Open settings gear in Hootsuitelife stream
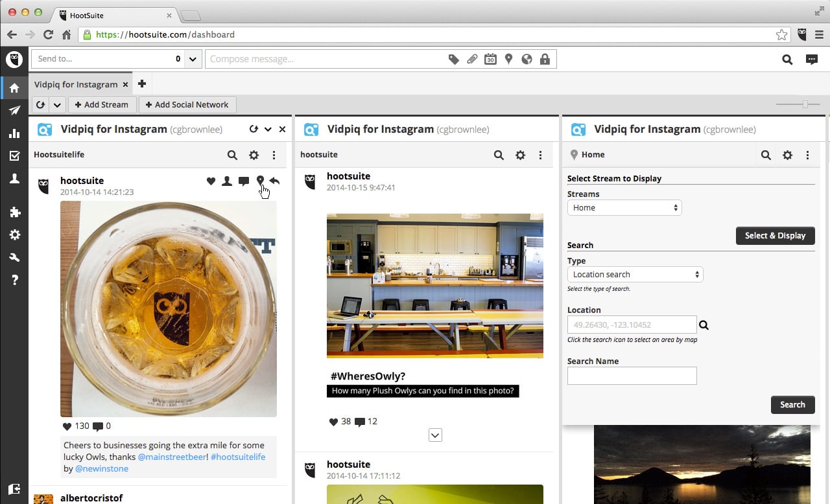Image resolution: width=830 pixels, height=504 pixels. click(254, 155)
